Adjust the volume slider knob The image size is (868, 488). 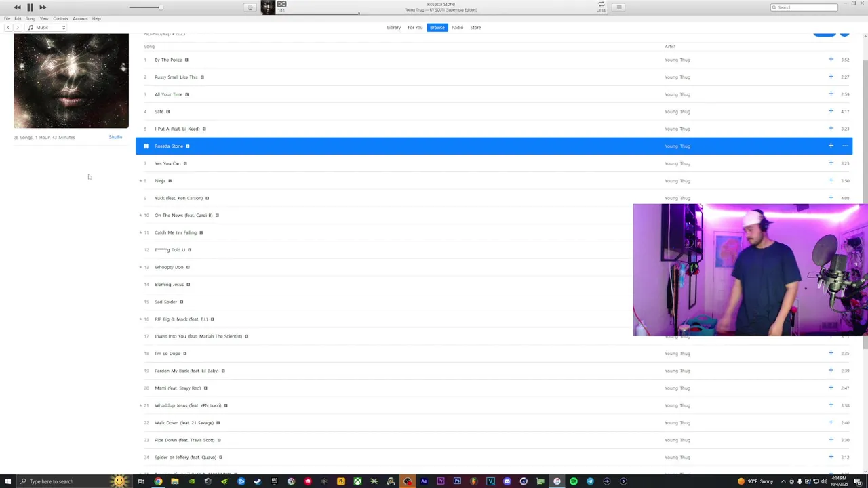coord(160,7)
